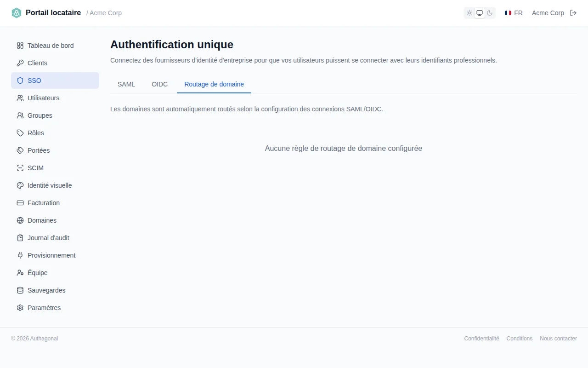Open Tableau de bord dashboard icon
The image size is (588, 368).
click(x=20, y=46)
